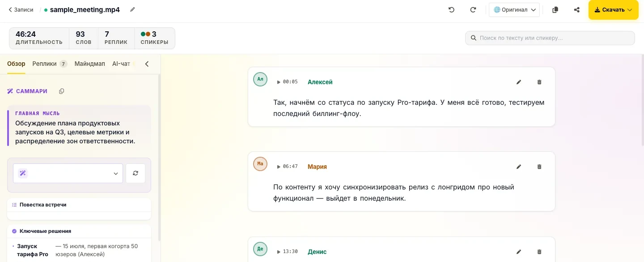Play Мария's replica at 06:47
644x262 pixels.
coord(287,167)
